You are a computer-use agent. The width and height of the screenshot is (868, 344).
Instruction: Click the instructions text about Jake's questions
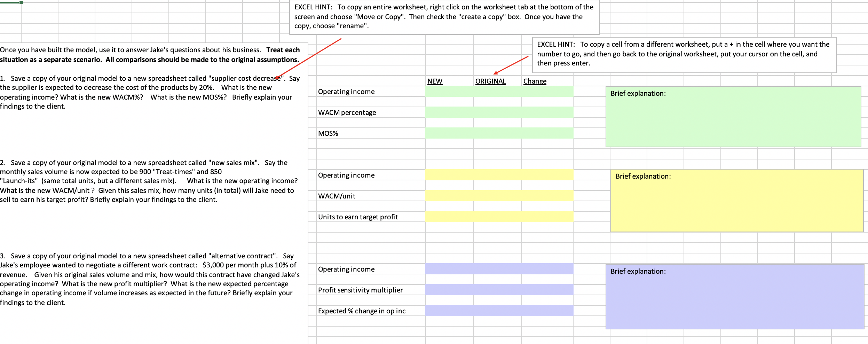click(150, 54)
